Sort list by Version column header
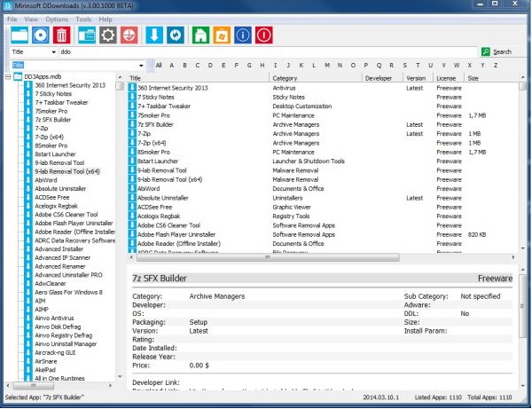 pos(419,78)
